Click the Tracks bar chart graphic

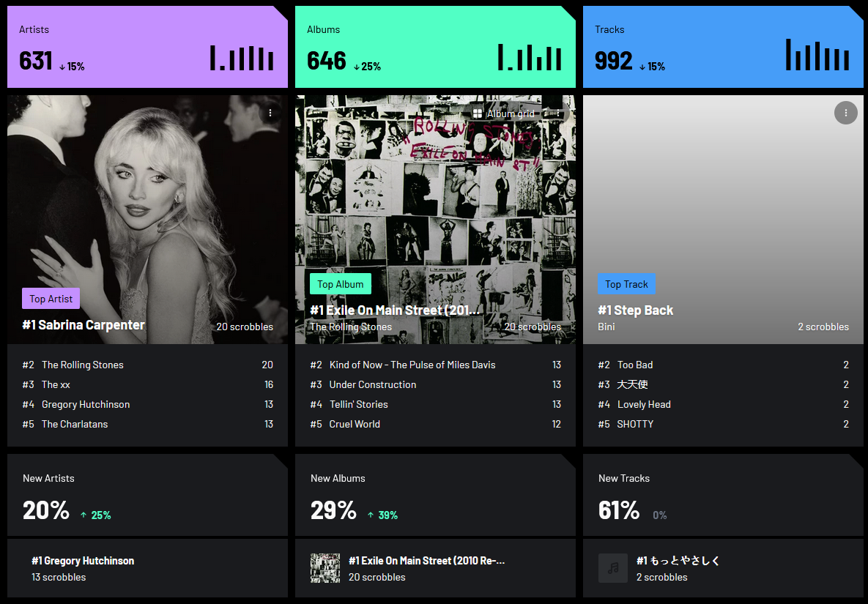[817, 55]
